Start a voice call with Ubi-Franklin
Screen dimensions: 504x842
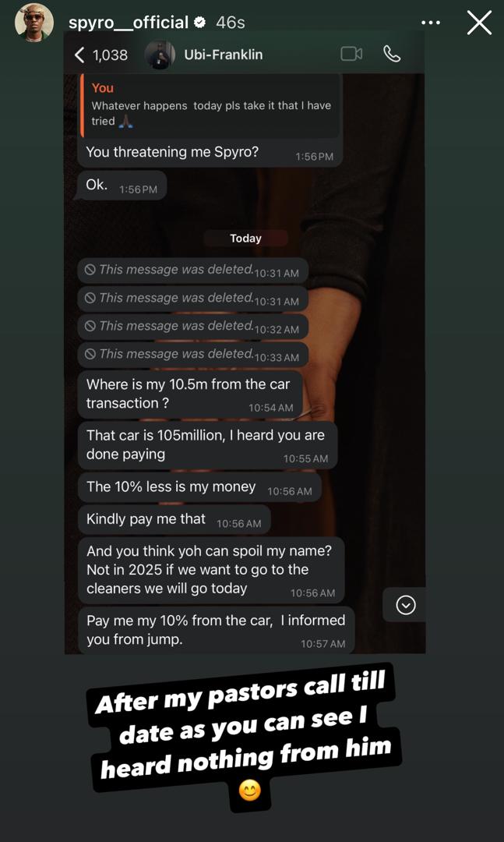pos(392,54)
